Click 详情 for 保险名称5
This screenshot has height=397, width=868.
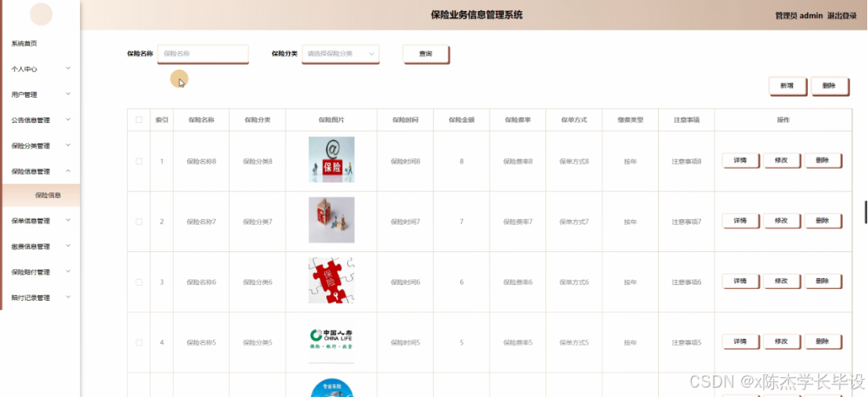click(x=740, y=341)
